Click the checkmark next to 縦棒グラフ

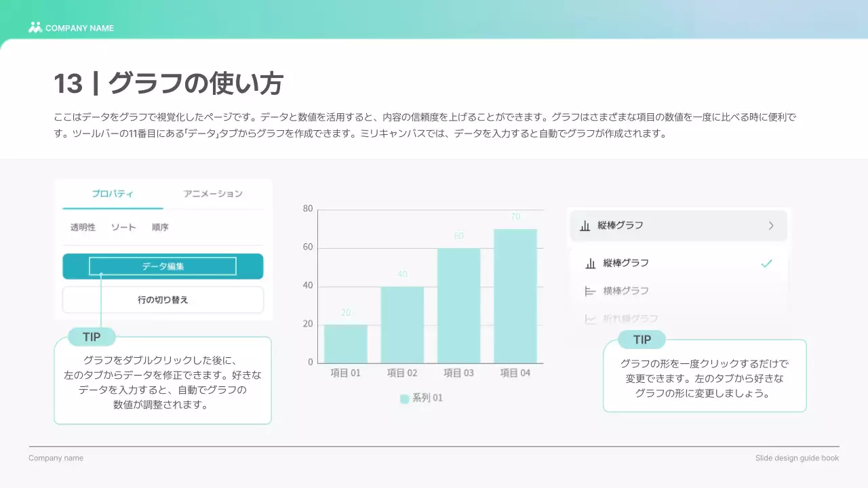point(766,263)
